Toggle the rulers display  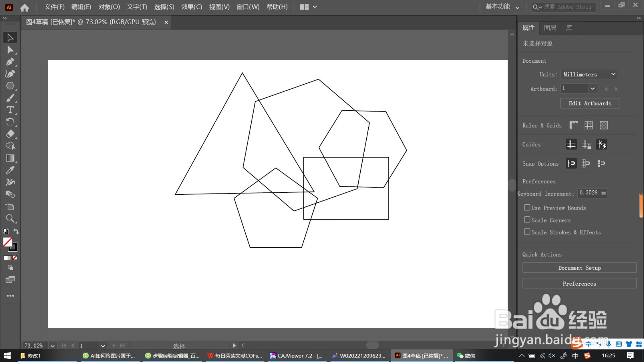574,125
